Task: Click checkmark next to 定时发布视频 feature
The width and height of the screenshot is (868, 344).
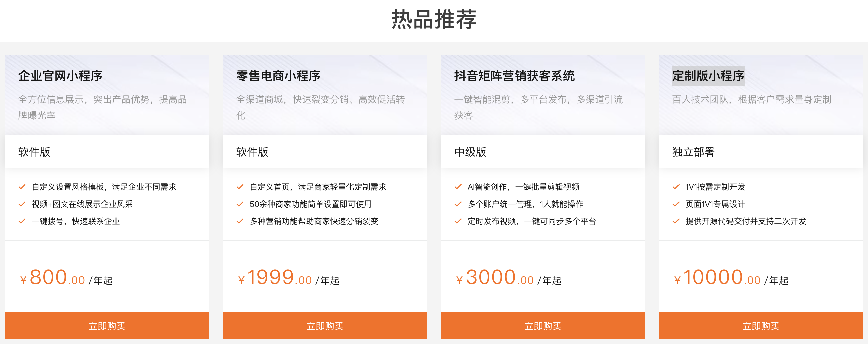Action: [458, 221]
